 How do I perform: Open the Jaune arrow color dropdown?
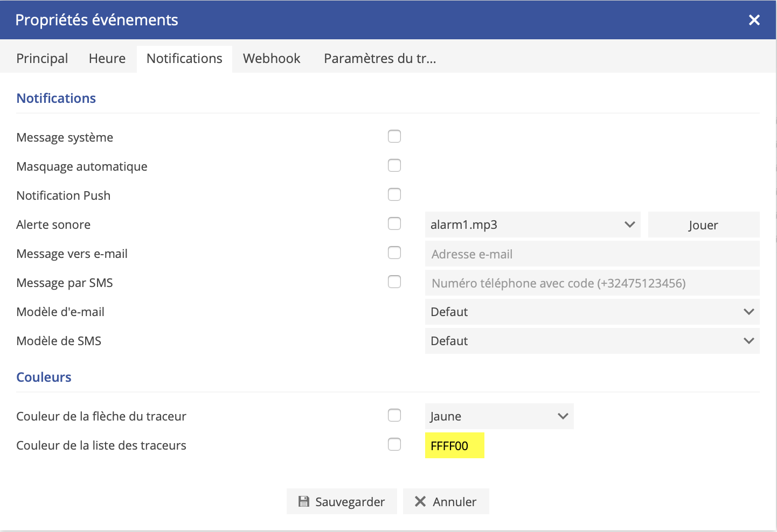click(x=499, y=416)
